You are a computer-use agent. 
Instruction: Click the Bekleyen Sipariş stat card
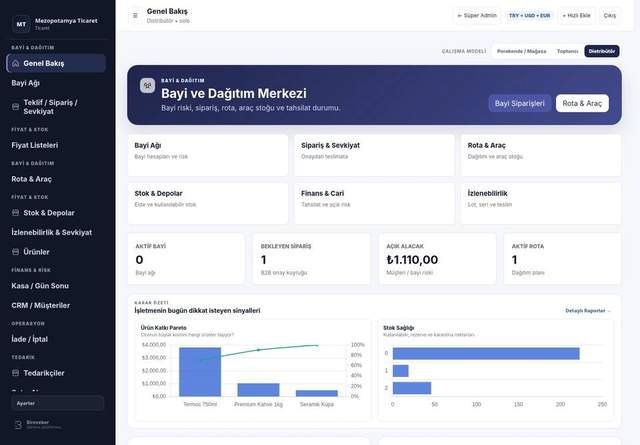coord(311,259)
